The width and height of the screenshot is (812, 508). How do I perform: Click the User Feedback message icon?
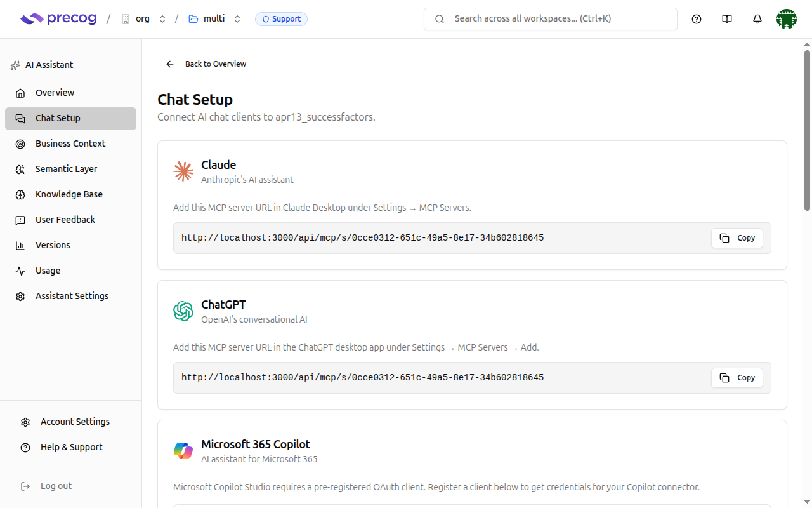pos(20,220)
